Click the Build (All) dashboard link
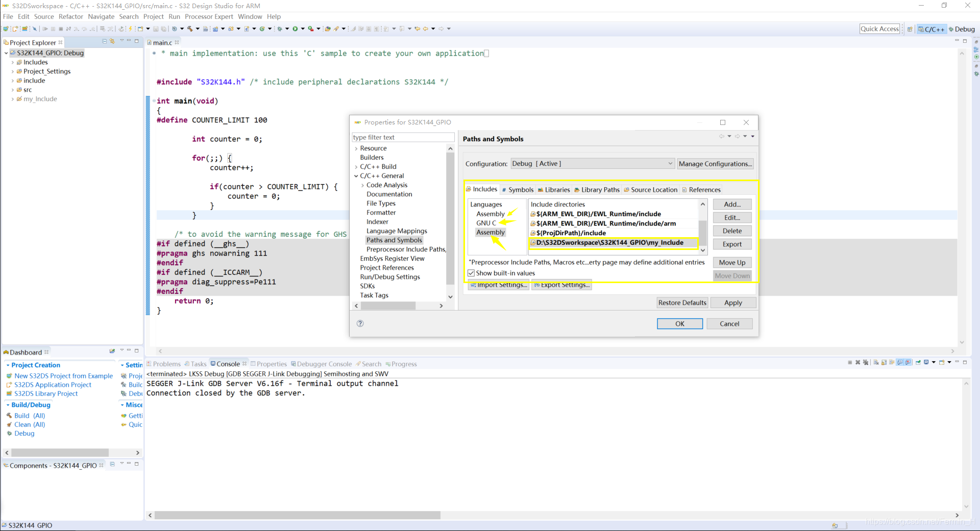The height and width of the screenshot is (531, 980). (30, 416)
